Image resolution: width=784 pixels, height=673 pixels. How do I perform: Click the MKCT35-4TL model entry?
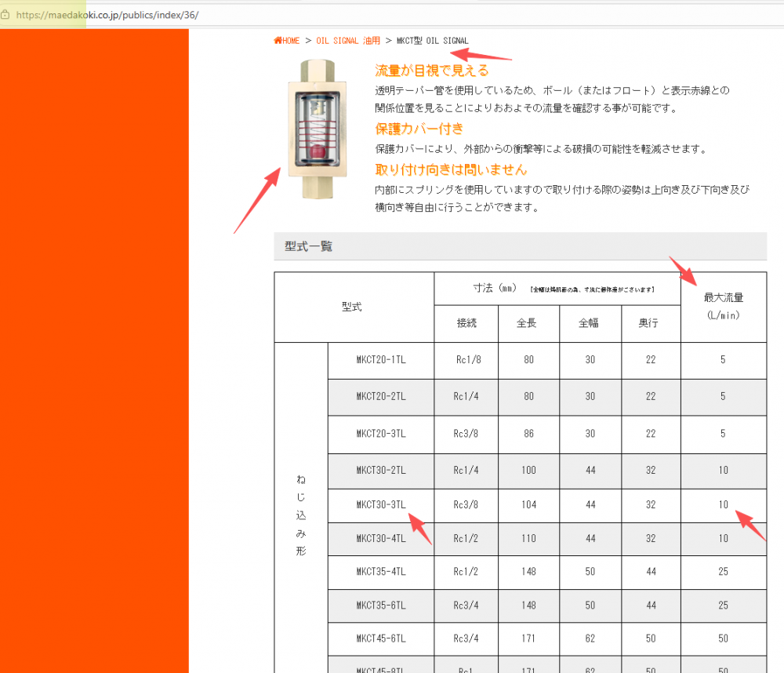tap(382, 572)
